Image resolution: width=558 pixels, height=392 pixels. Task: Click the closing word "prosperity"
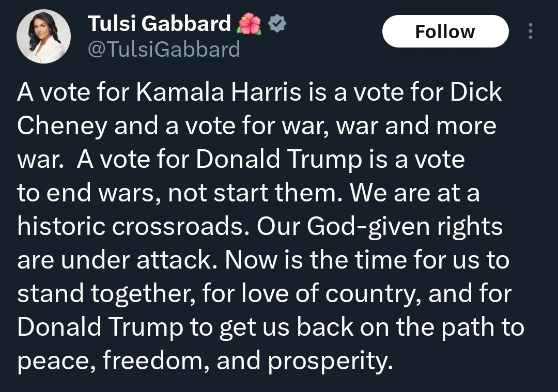click(x=327, y=362)
